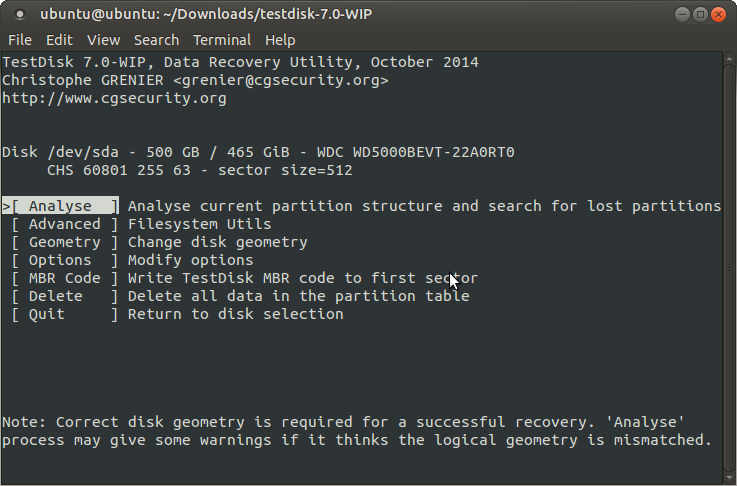Close the TestDisk terminal window
Viewport: 737px width, 486px height.
pyautogui.click(x=718, y=15)
